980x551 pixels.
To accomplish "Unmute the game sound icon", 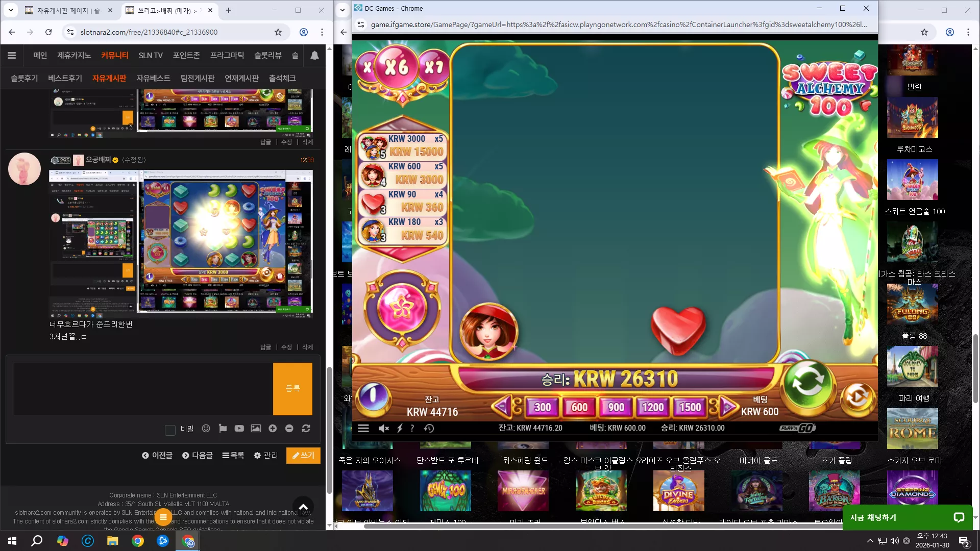I will click(383, 428).
